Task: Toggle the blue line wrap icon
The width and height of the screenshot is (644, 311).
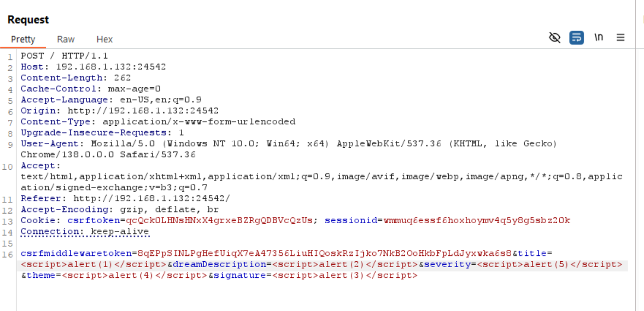Action: 577,38
